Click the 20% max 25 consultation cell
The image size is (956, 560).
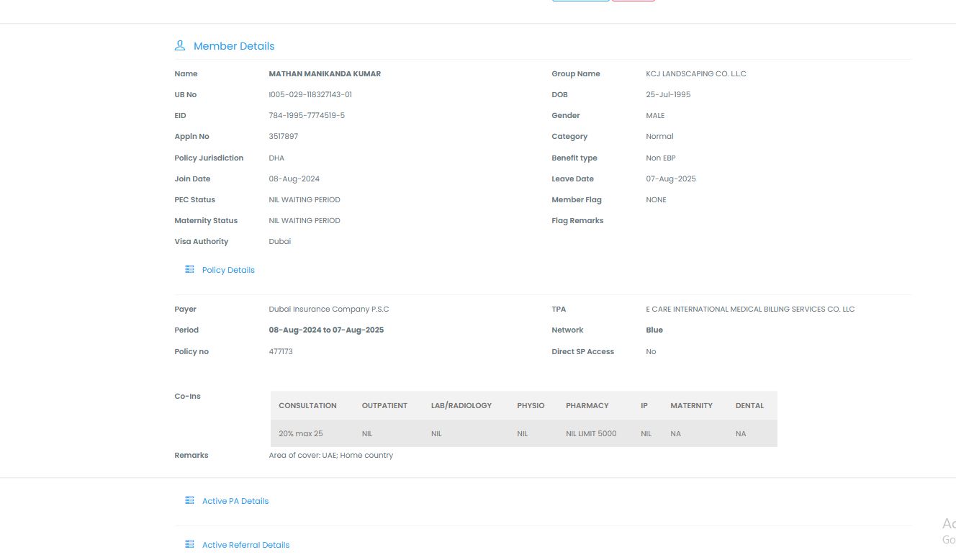coord(300,433)
